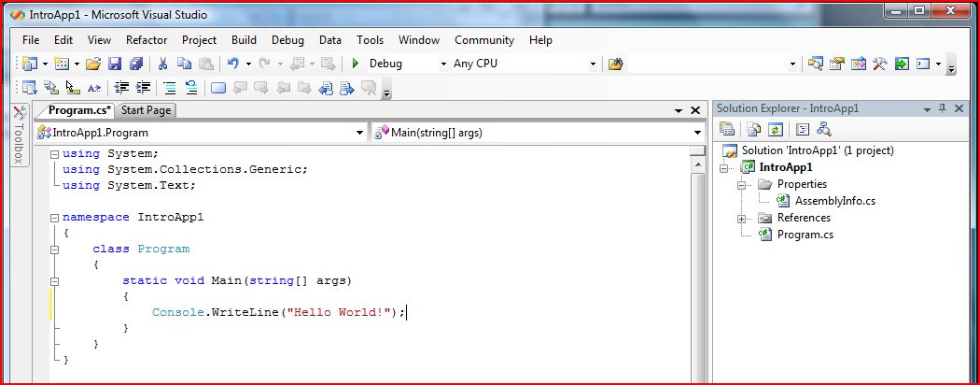Click the Copy icon in toolbar
The image size is (980, 385).
coord(185,64)
